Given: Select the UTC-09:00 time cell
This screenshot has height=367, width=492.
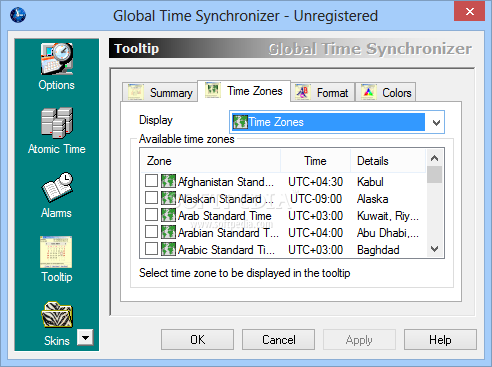Looking at the screenshot, I should pyautogui.click(x=316, y=199).
